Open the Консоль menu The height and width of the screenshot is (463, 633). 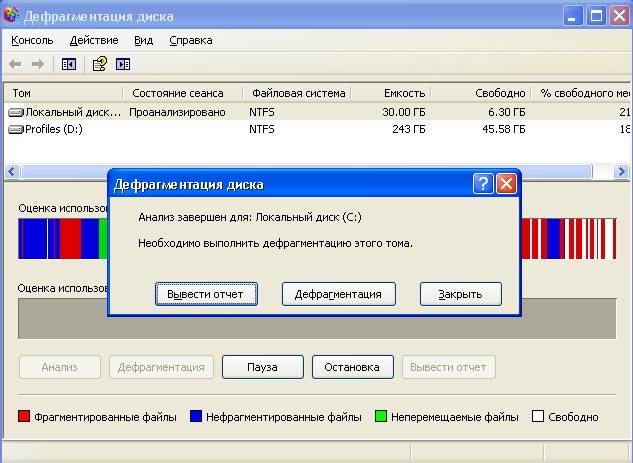(33, 40)
